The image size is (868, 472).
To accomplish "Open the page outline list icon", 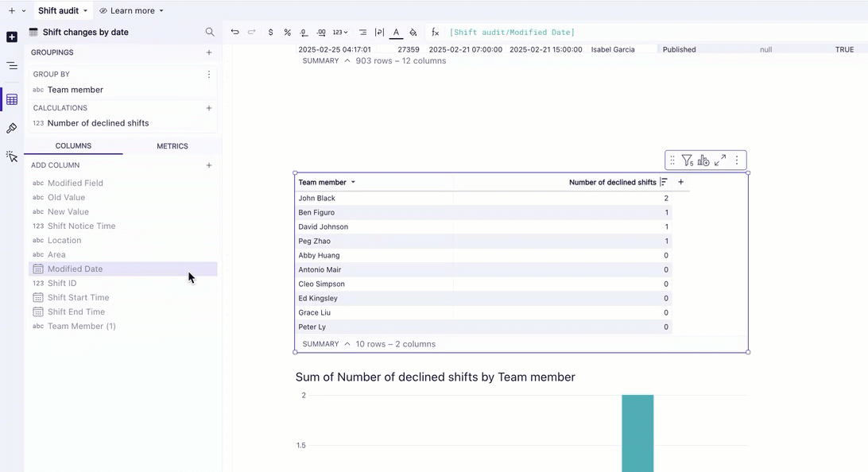I will tap(12, 66).
